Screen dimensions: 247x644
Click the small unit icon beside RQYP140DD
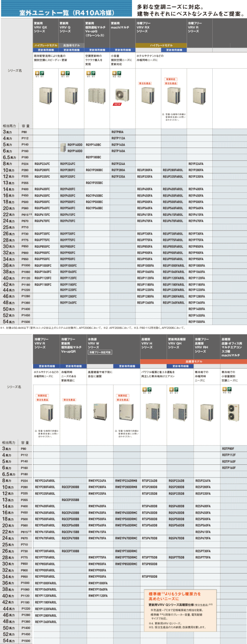click(x=63, y=147)
